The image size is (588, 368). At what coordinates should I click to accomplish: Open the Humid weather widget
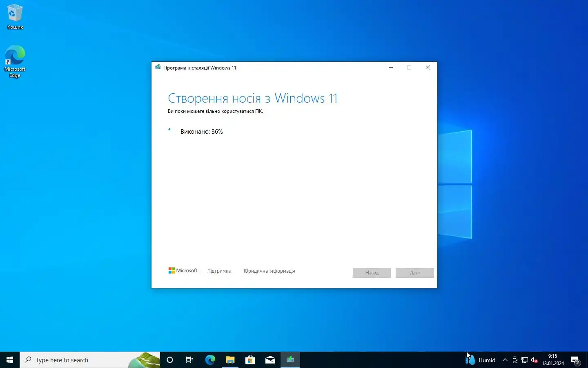coord(481,360)
